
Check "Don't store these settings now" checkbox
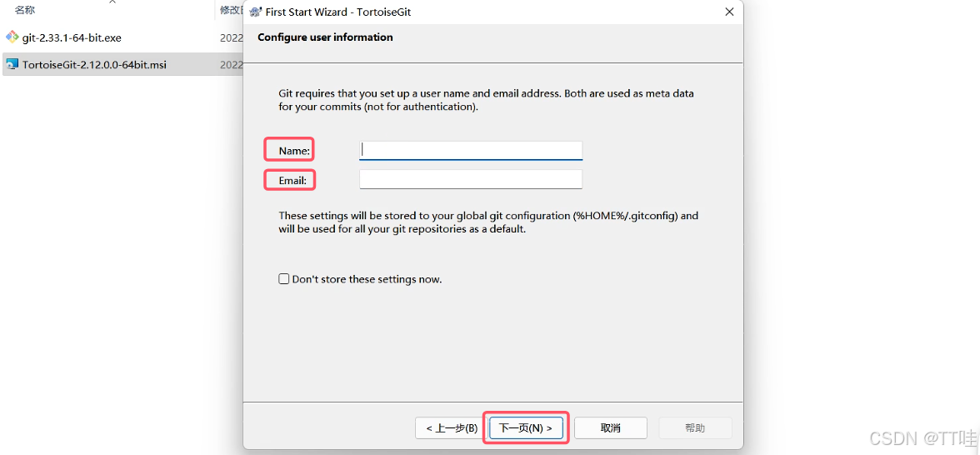(x=283, y=278)
